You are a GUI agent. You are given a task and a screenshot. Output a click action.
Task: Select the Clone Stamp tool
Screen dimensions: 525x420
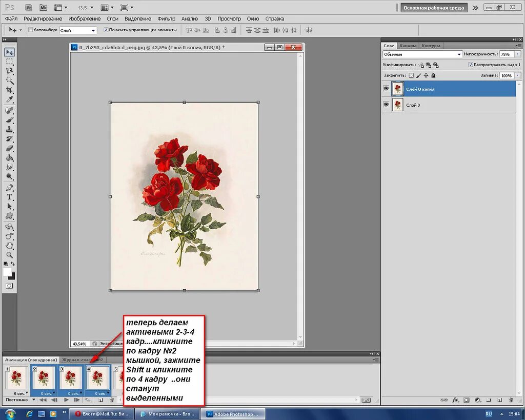pos(9,129)
